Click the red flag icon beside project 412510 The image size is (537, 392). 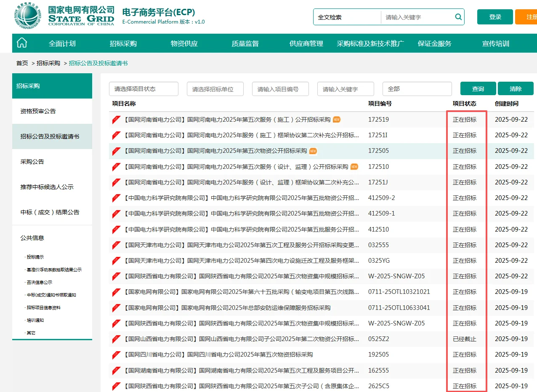pyautogui.click(x=116, y=229)
